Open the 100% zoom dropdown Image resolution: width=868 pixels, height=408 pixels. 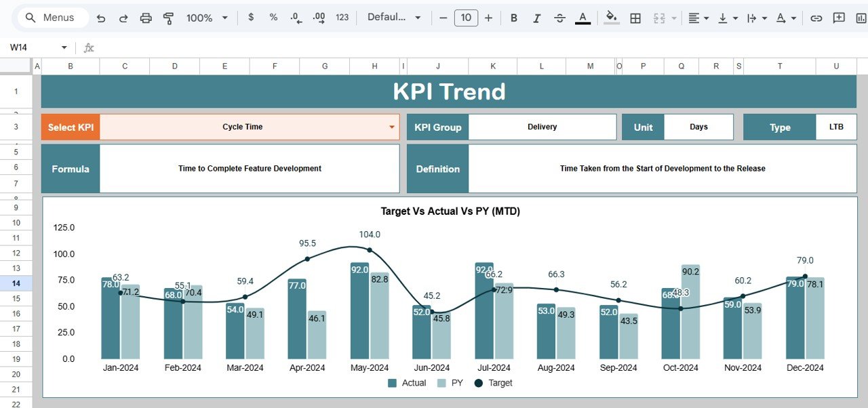(207, 18)
